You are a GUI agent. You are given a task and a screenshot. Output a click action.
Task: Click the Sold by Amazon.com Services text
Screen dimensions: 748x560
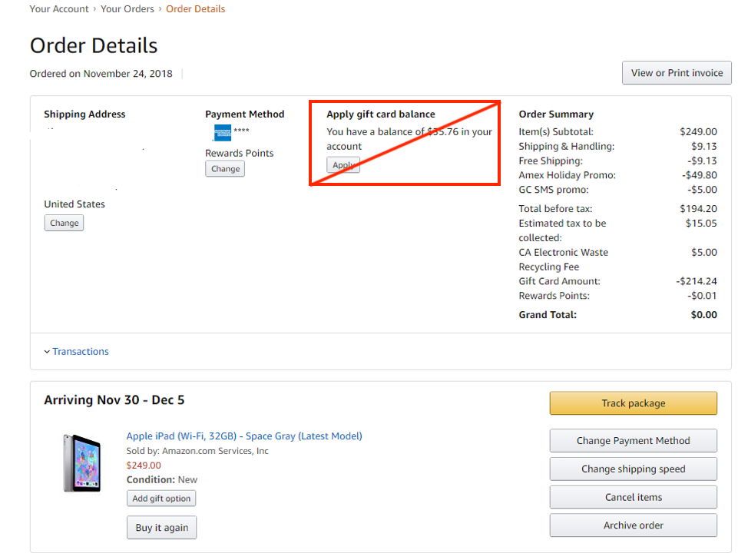197,451
